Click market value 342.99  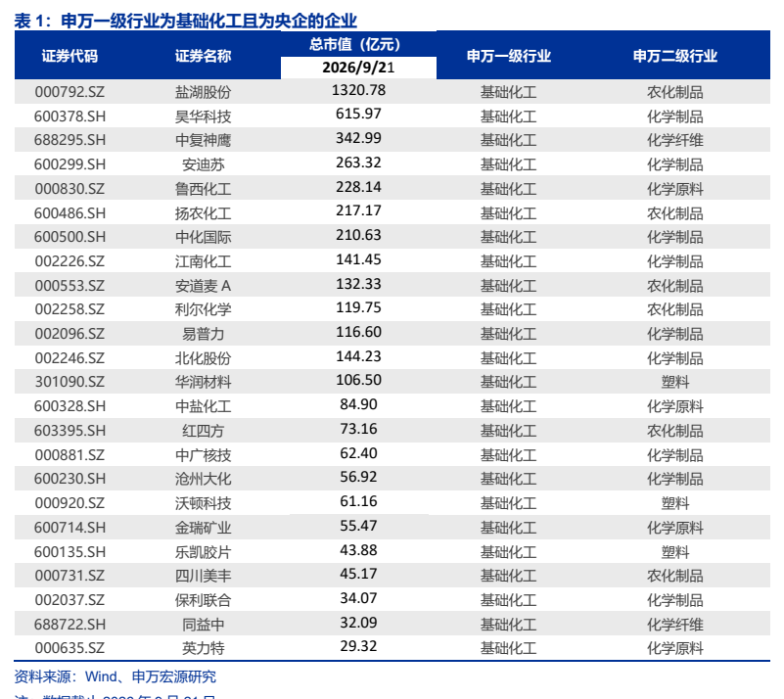point(358,138)
